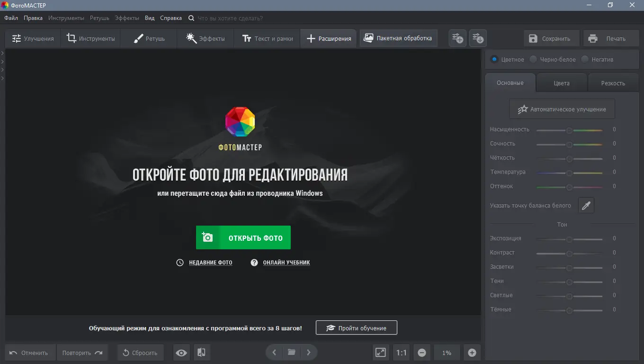The image size is (644, 364).
Task: Open the Файл menu
Action: pyautogui.click(x=11, y=18)
